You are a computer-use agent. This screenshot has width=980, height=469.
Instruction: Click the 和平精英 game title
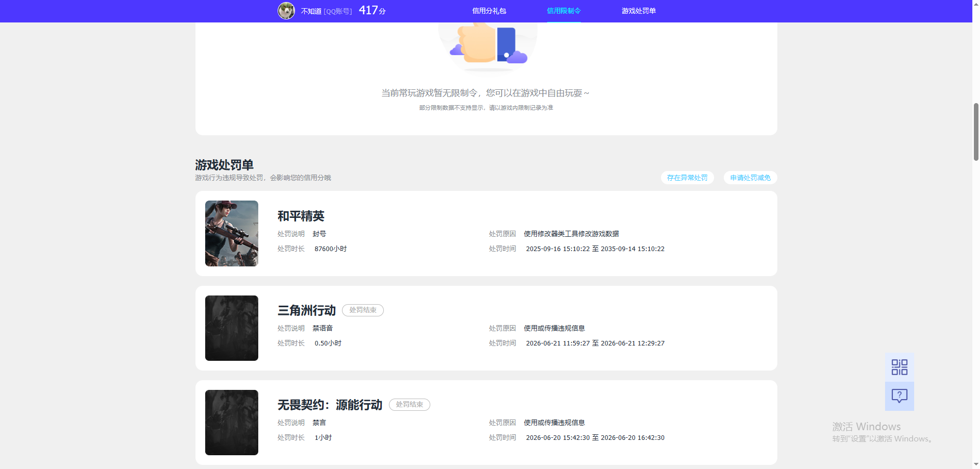301,216
